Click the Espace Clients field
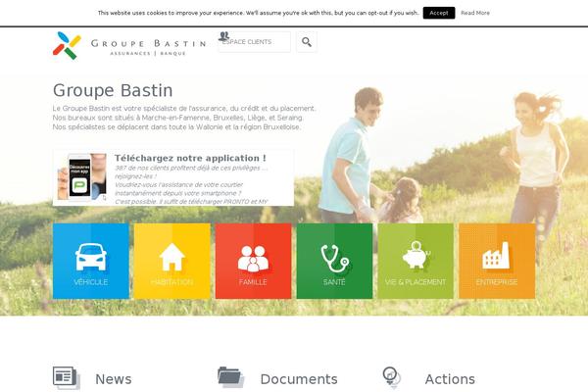Image resolution: width=588 pixels, height=392 pixels. coord(254,41)
